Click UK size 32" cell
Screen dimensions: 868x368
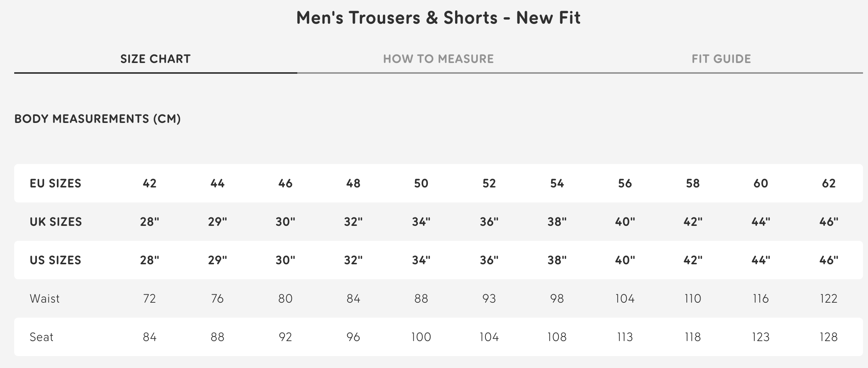coord(353,222)
